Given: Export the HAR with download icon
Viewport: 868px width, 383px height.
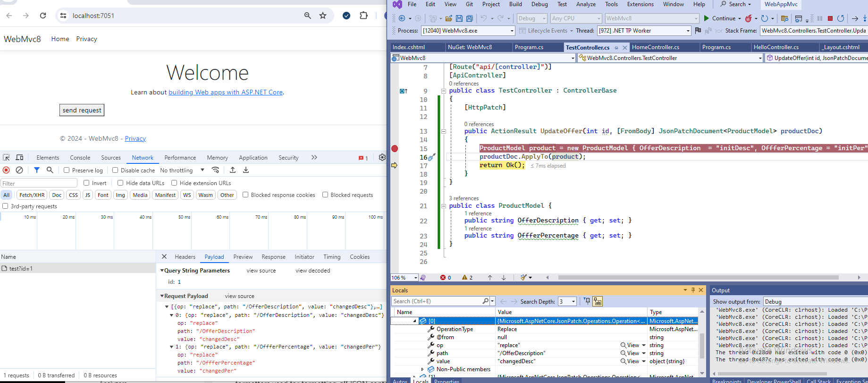Looking at the screenshot, I should tap(246, 170).
